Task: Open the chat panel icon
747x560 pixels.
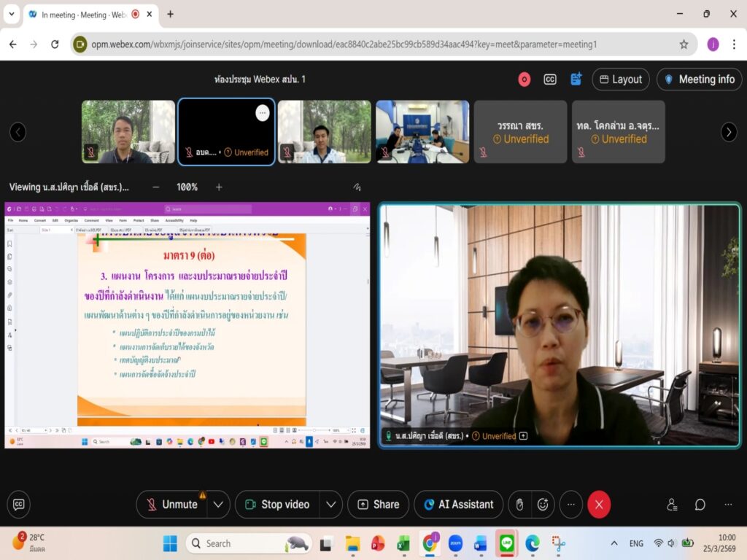Action: (700, 505)
